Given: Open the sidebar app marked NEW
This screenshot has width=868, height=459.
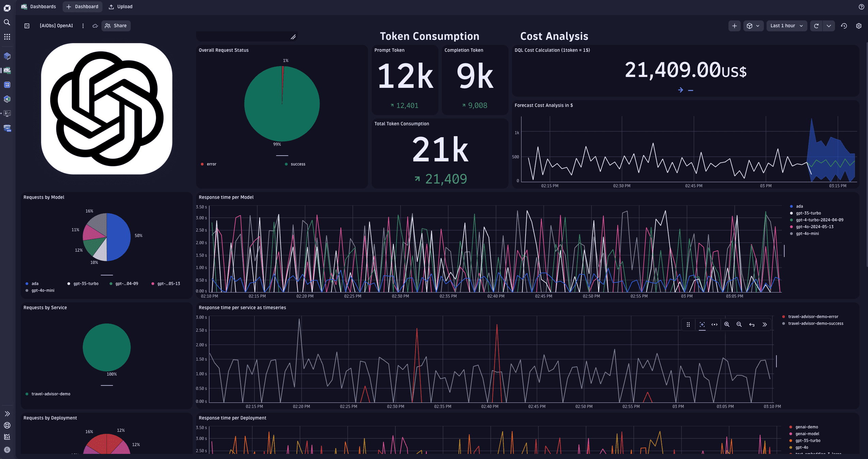Looking at the screenshot, I should pyautogui.click(x=7, y=128).
